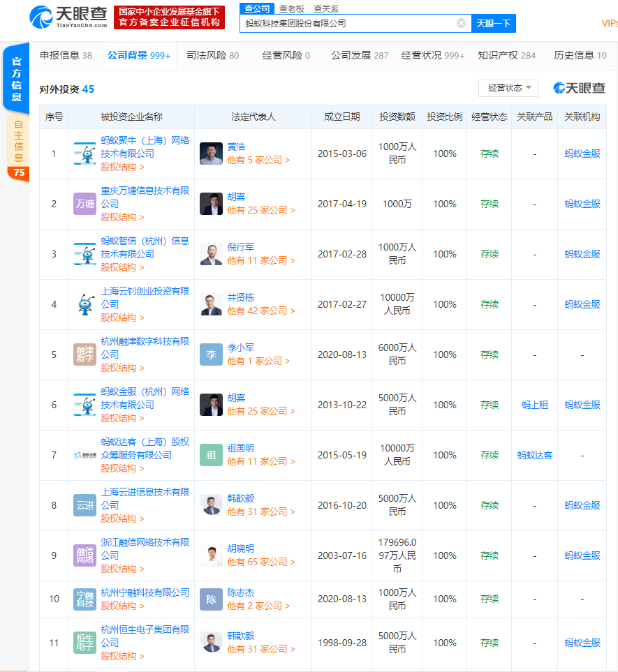Click the 2003-07-16 date cell
This screenshot has height=672, width=618.
[x=342, y=555]
